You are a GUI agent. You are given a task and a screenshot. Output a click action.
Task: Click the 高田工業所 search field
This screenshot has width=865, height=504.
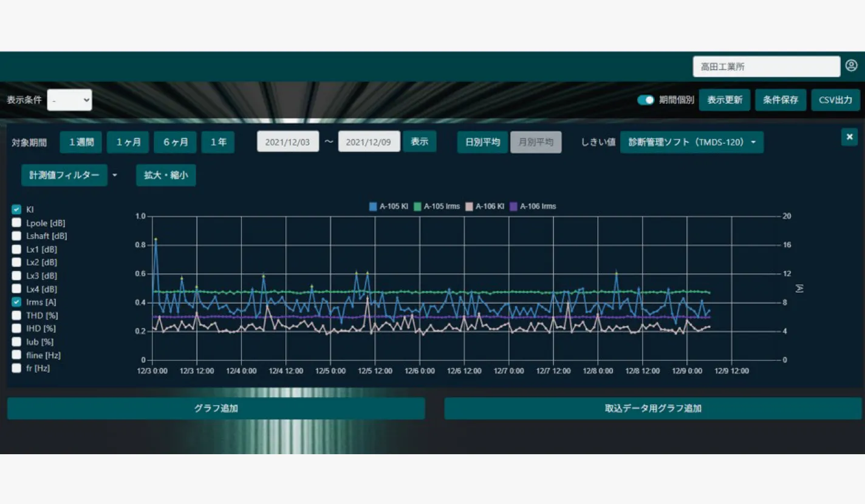click(x=766, y=67)
